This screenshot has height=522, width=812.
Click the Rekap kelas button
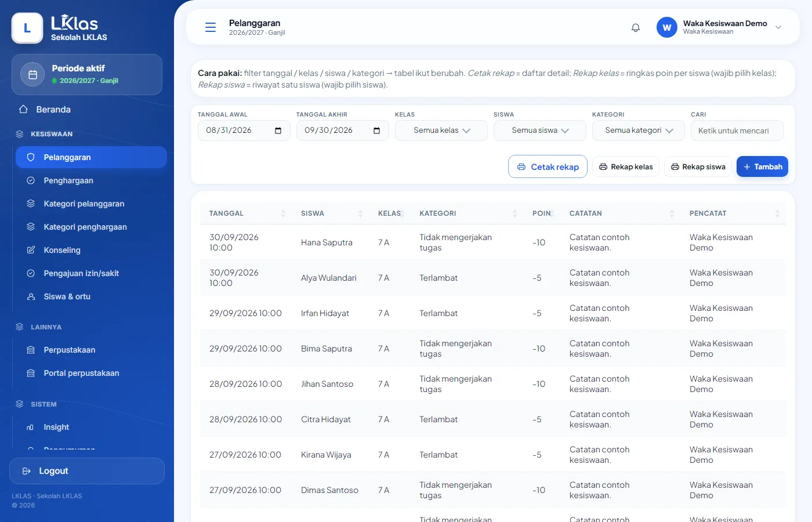626,166
